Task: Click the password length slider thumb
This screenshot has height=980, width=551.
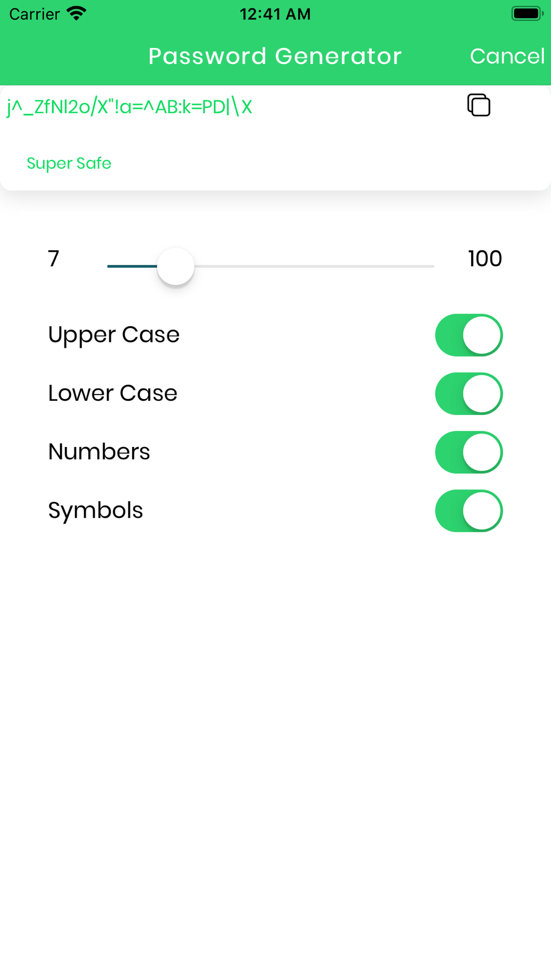Action: pos(176,266)
